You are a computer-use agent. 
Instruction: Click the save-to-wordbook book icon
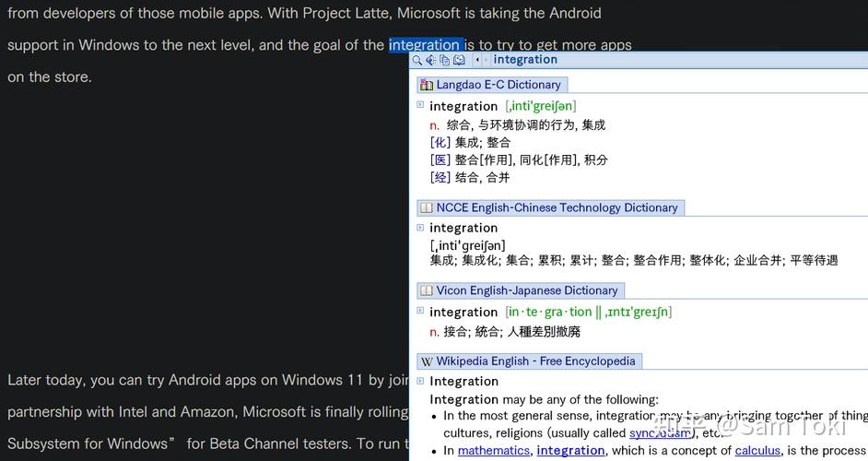(x=459, y=60)
